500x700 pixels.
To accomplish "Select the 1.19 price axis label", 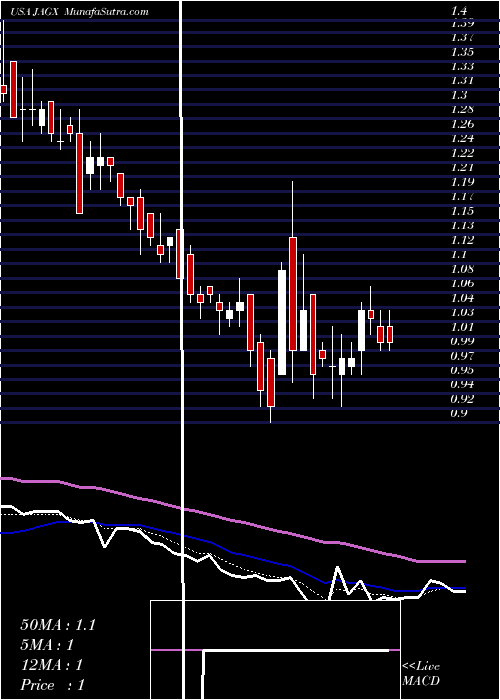I will tap(462, 182).
